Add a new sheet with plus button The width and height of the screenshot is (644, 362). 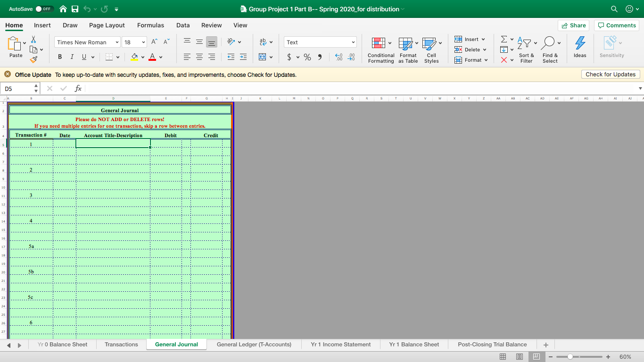(x=546, y=345)
